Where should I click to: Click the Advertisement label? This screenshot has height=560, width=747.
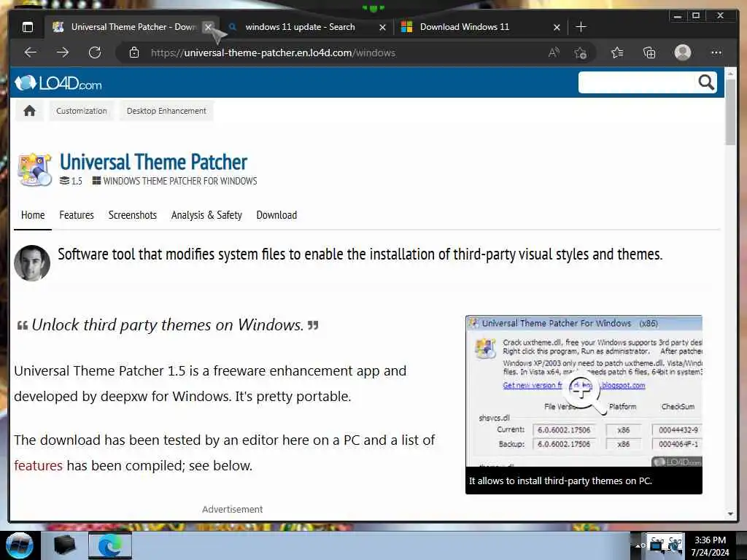click(x=233, y=509)
